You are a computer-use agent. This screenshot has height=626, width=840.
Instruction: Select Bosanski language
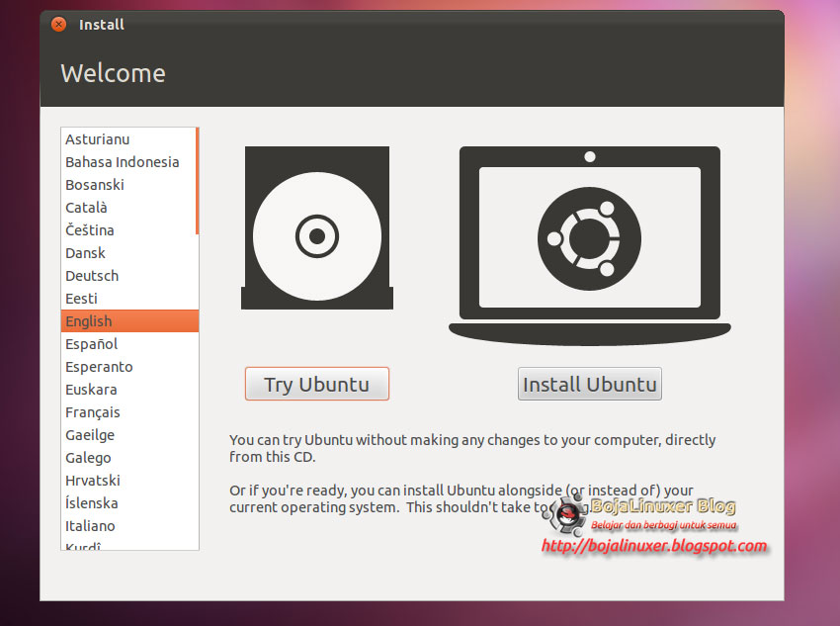tap(129, 185)
